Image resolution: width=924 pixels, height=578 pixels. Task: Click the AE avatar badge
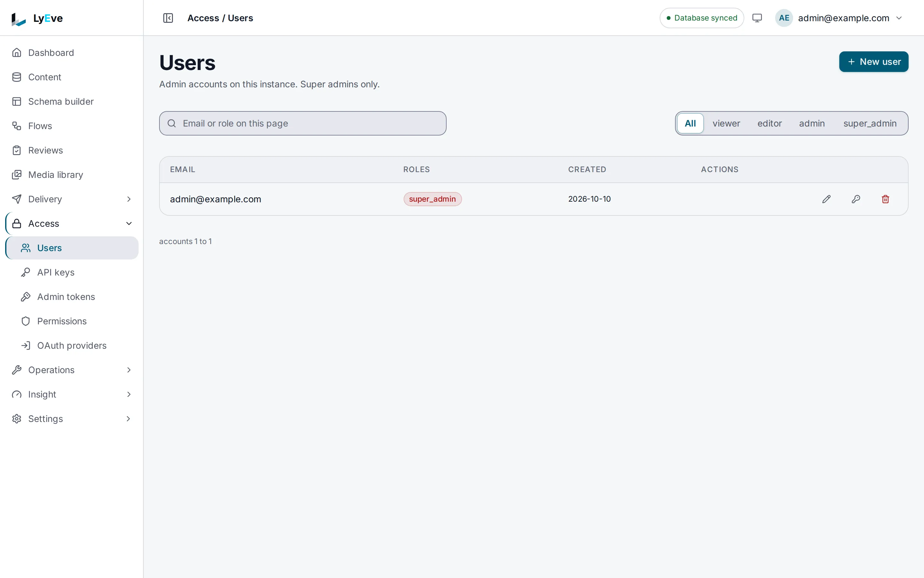pos(784,18)
